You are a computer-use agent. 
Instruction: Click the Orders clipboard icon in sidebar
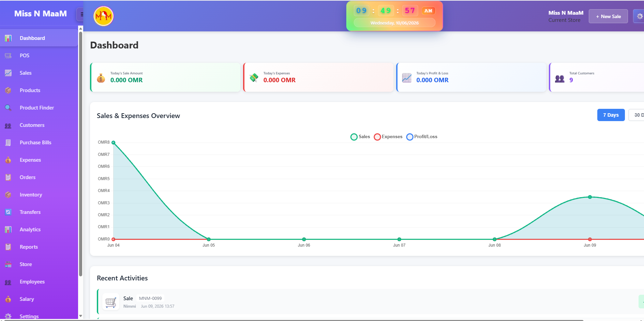click(8, 177)
